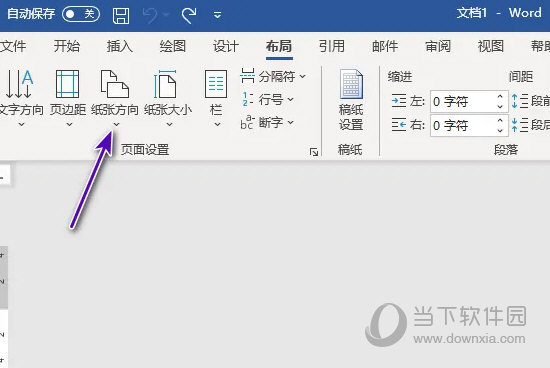Click the Save floppy disk icon
This screenshot has width=550, height=368.
(x=121, y=15)
